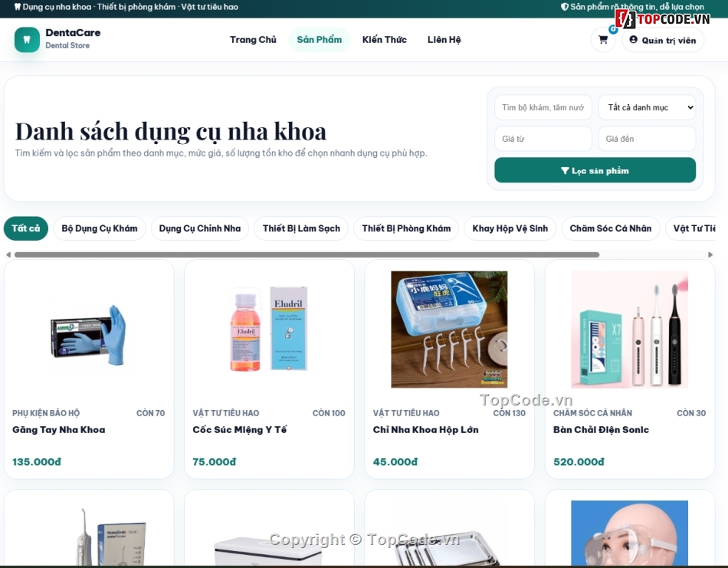The height and width of the screenshot is (568, 728).
Task: Click the CÒN 30 stock label
Action: click(691, 413)
